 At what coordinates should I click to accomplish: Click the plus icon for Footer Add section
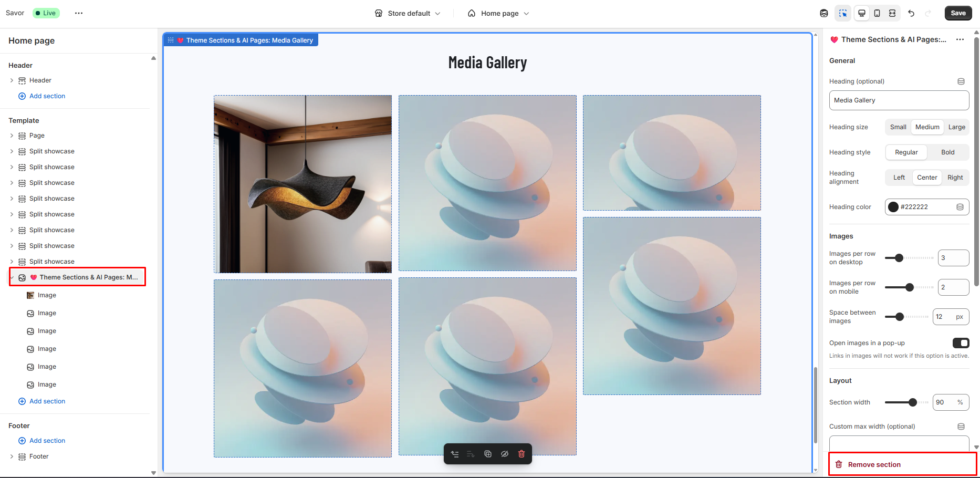(22, 441)
